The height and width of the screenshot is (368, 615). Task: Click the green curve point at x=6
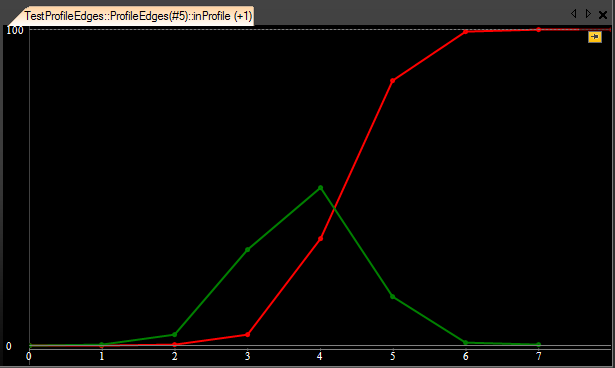466,342
